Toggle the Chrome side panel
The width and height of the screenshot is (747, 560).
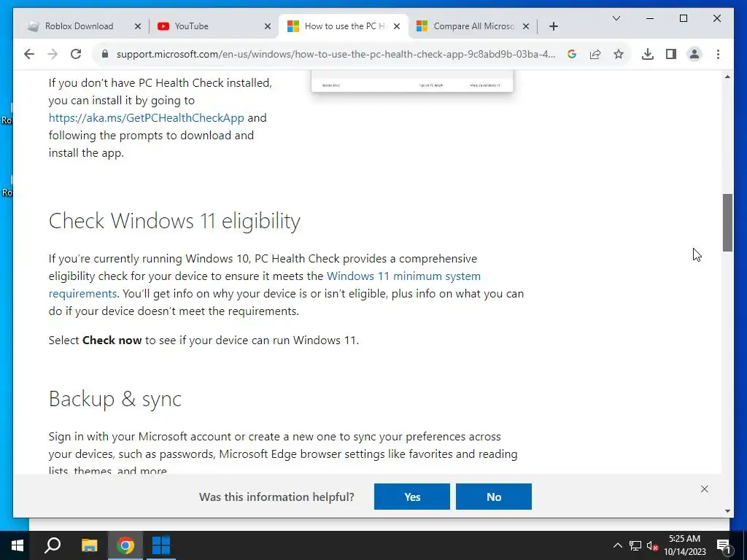coord(671,54)
